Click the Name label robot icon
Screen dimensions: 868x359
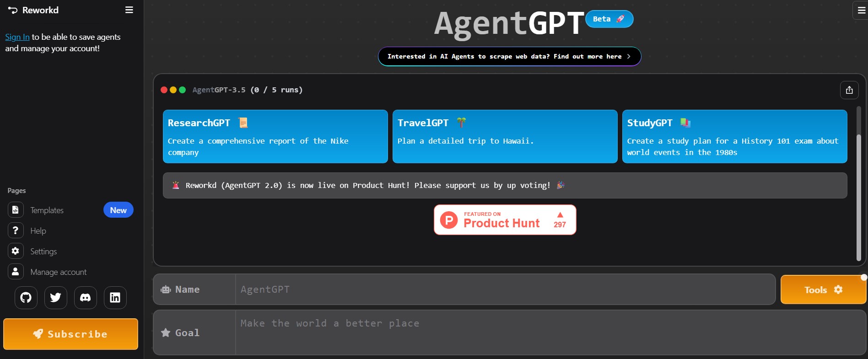pos(166,289)
